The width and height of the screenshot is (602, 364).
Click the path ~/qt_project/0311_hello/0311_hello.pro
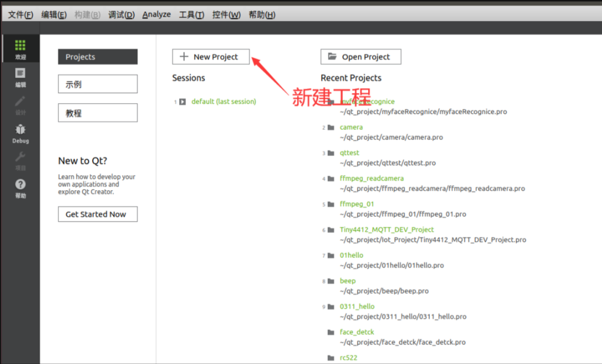[403, 317]
